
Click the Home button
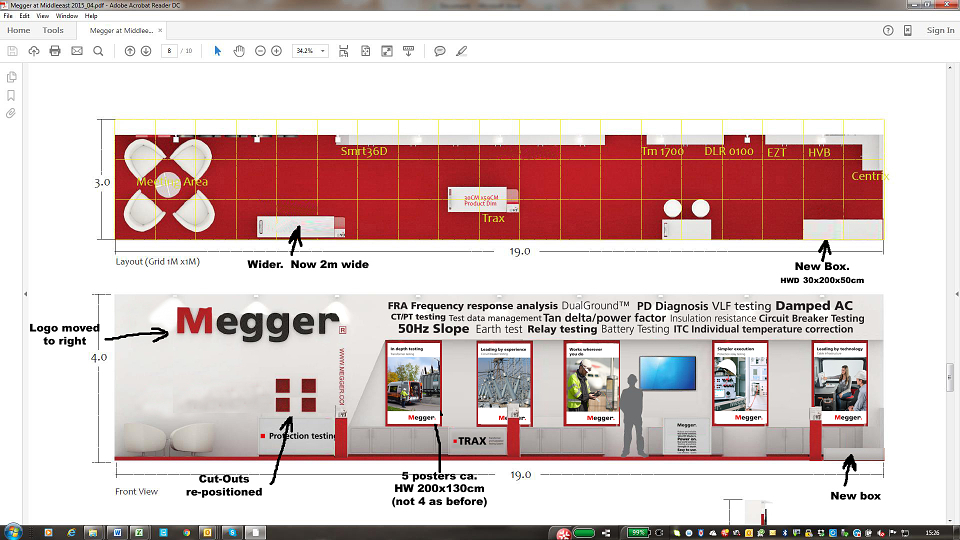(18, 30)
